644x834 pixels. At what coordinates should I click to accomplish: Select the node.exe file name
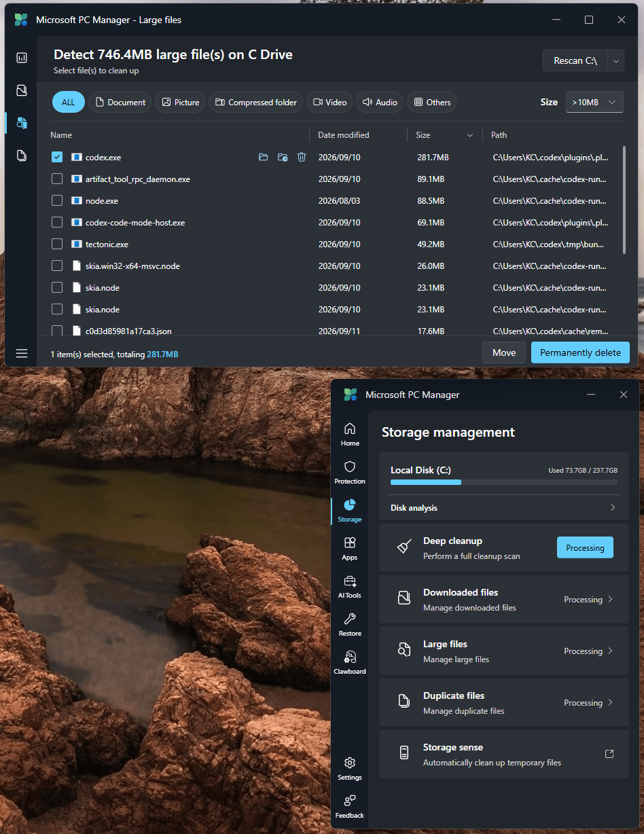(102, 201)
